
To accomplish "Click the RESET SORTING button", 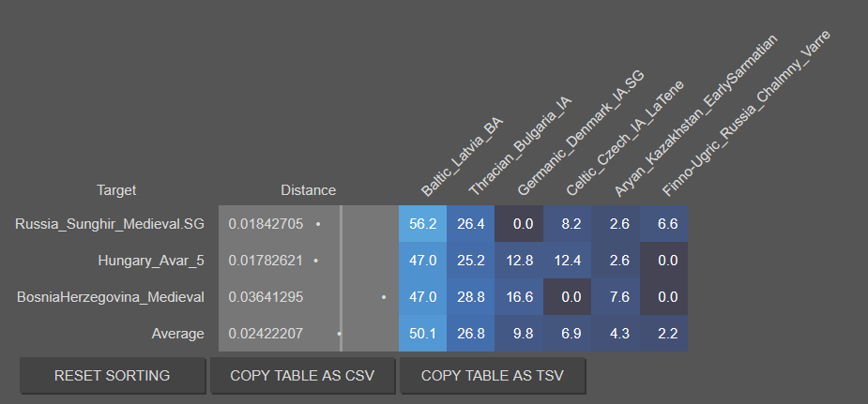I will 113,376.
